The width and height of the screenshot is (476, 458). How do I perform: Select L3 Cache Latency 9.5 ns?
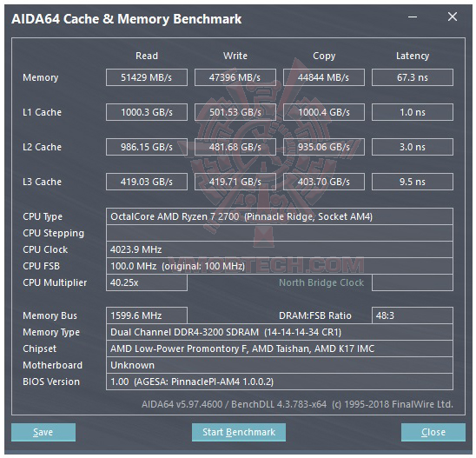coord(413,182)
